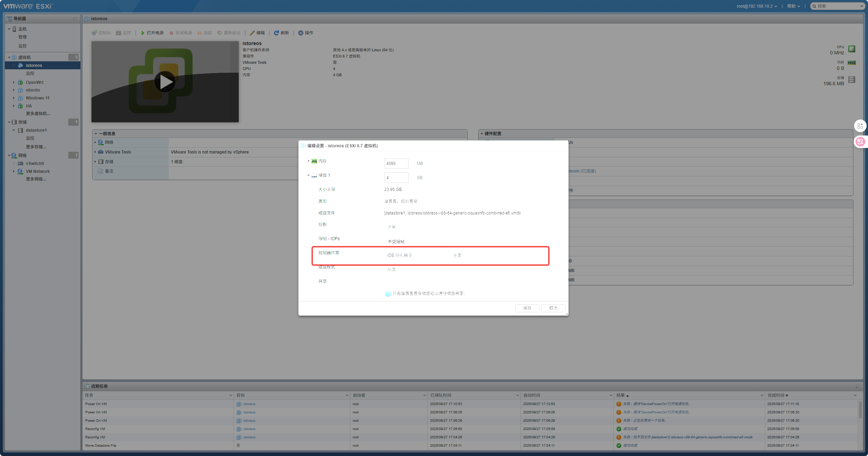Click the red stop icon for 关闭电源
868x456 pixels.
tap(171, 33)
